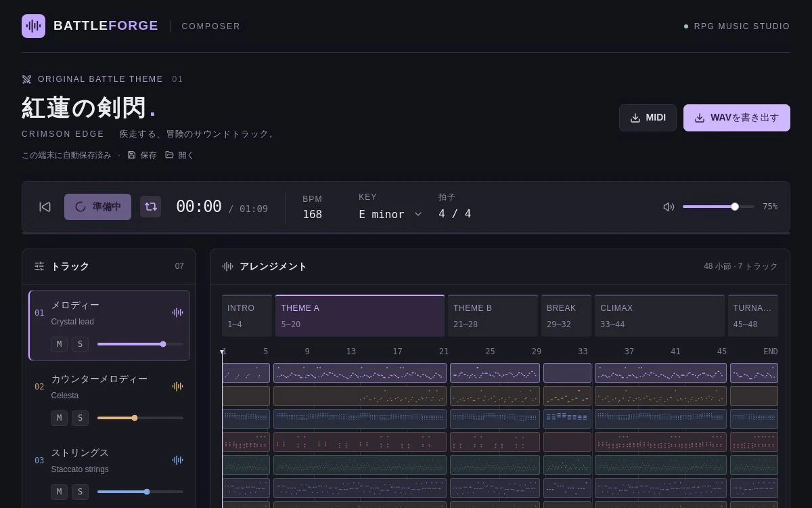Select the INTRO section tab
Screen dimensions: 812x508
click(247, 316)
